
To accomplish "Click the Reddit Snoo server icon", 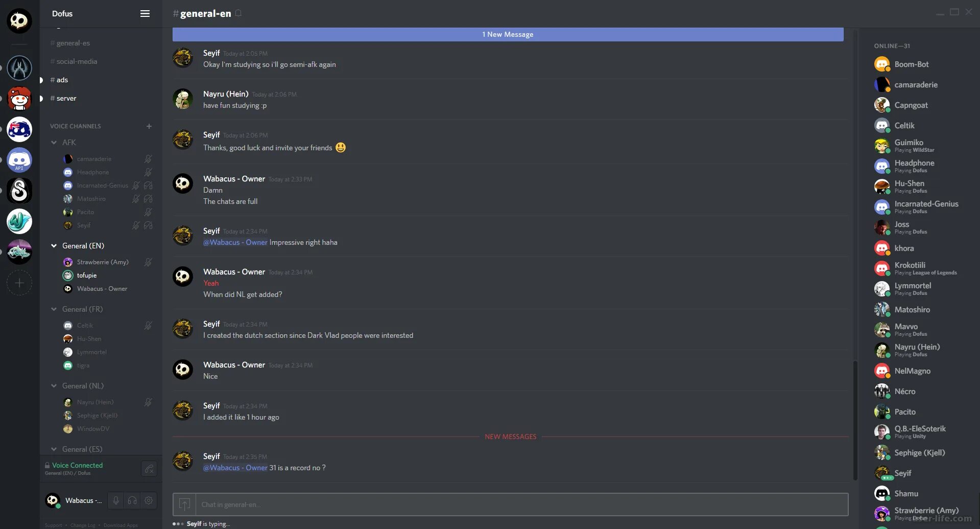I will pyautogui.click(x=19, y=99).
